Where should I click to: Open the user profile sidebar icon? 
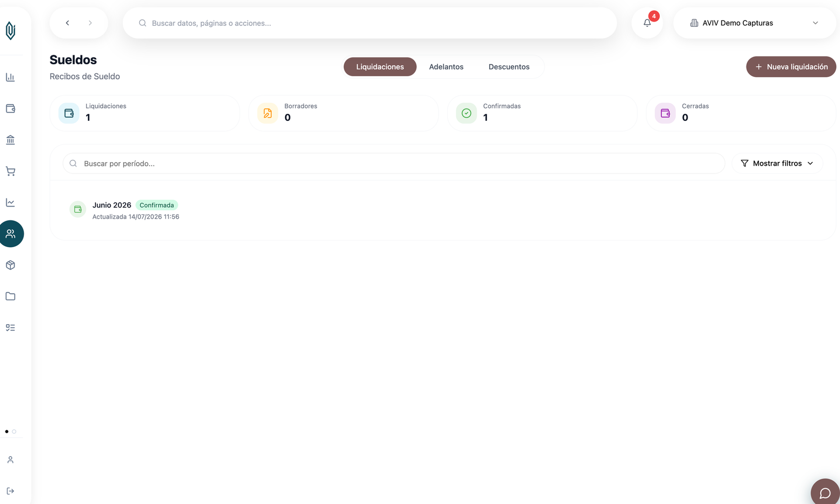click(x=10, y=460)
